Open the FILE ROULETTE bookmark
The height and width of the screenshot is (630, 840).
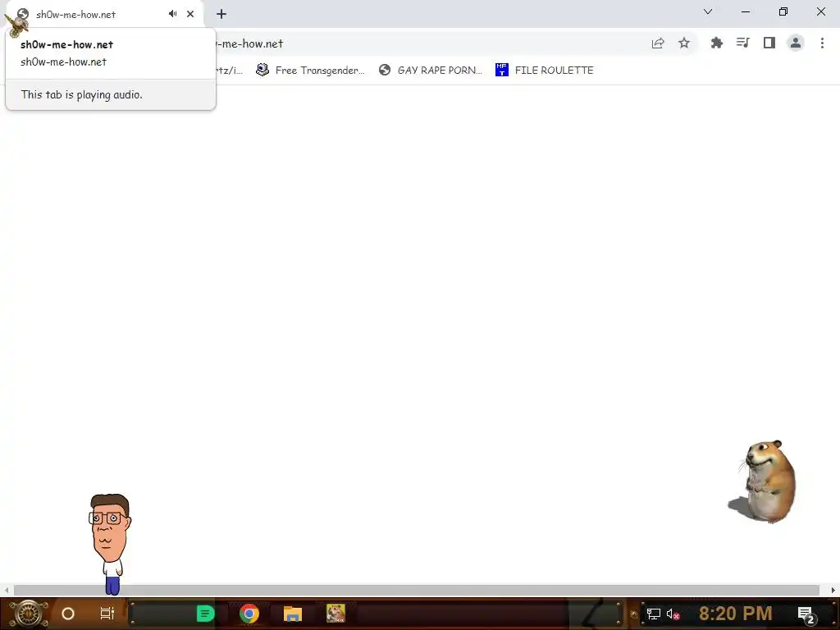545,71
